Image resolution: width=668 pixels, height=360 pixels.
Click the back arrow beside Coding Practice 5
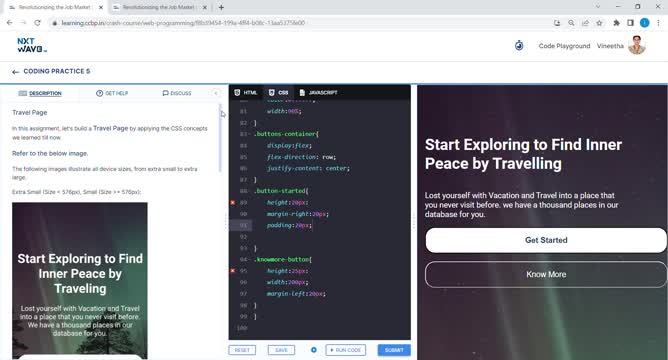pyautogui.click(x=16, y=72)
